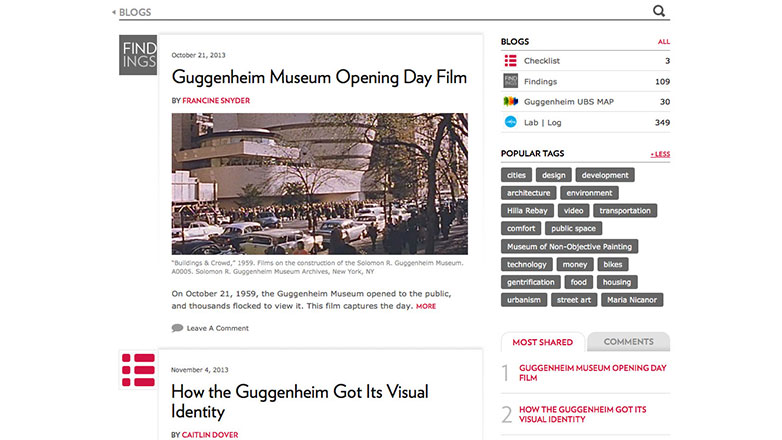782x440 pixels.
Task: Open Guggenheim Museum Opening Day Film title
Action: [x=319, y=77]
